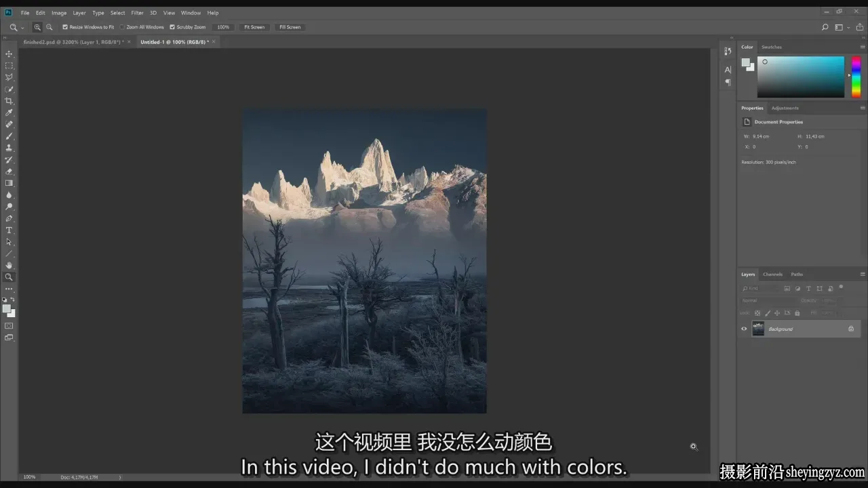Change screen mode icon in toolbar
Image resolution: width=868 pixels, height=488 pixels.
(x=9, y=338)
